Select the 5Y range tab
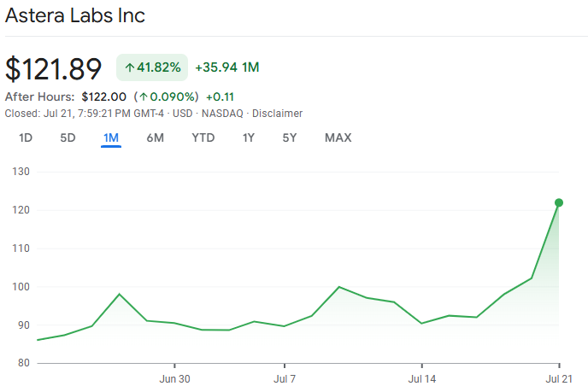Screen dimensions: 588x392 [290, 137]
